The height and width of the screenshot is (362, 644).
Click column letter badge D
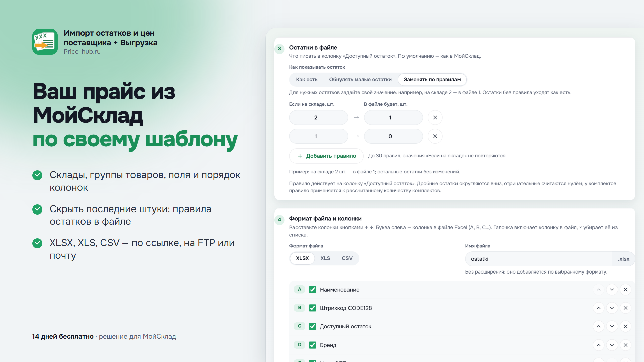click(300, 345)
